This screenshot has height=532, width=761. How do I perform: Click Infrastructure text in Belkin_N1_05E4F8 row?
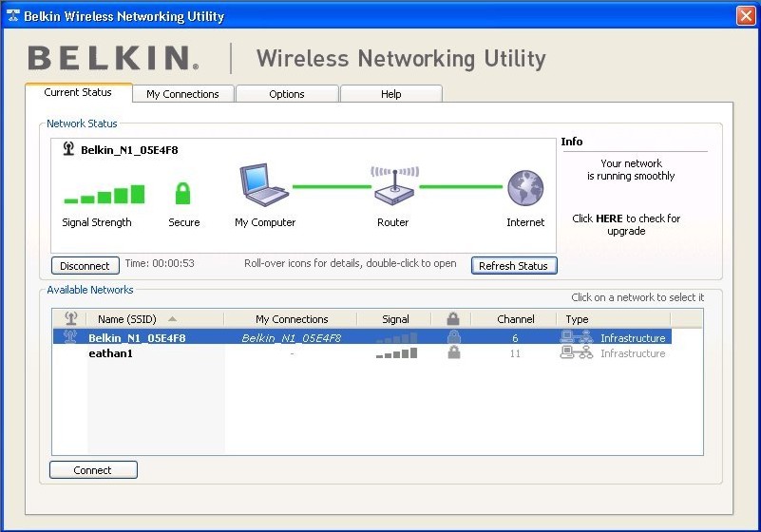tap(633, 338)
